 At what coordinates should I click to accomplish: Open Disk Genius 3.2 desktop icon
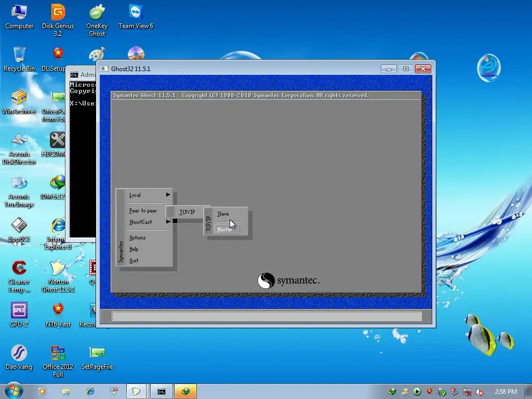pyautogui.click(x=58, y=20)
